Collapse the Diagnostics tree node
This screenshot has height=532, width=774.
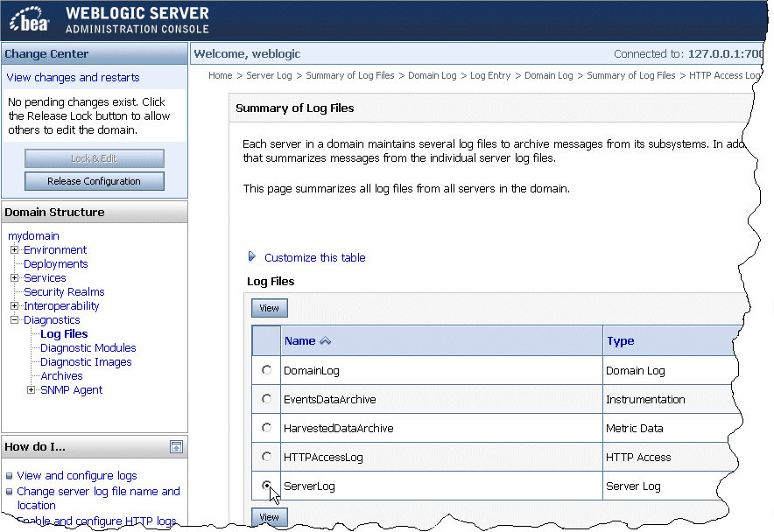click(14, 319)
